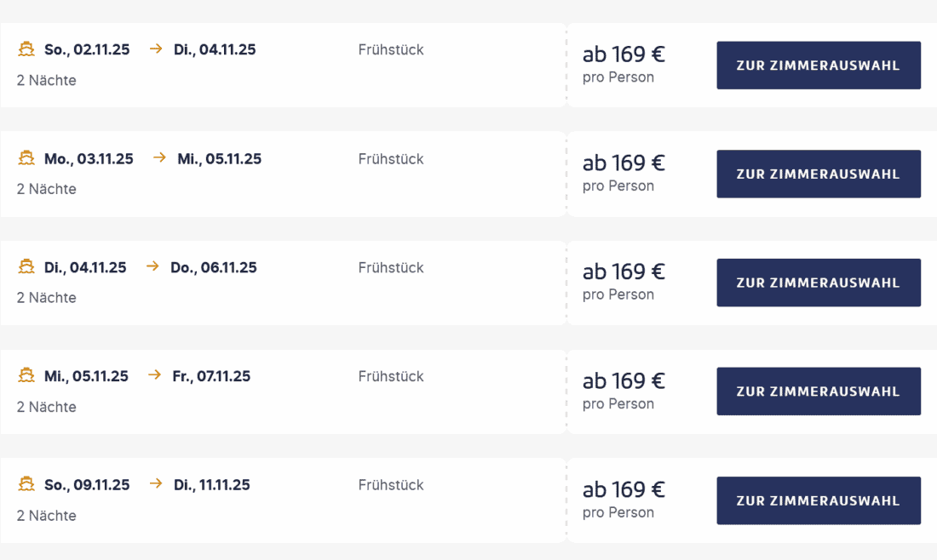Click arrow icon before Do., 06.11.25

pos(152,267)
